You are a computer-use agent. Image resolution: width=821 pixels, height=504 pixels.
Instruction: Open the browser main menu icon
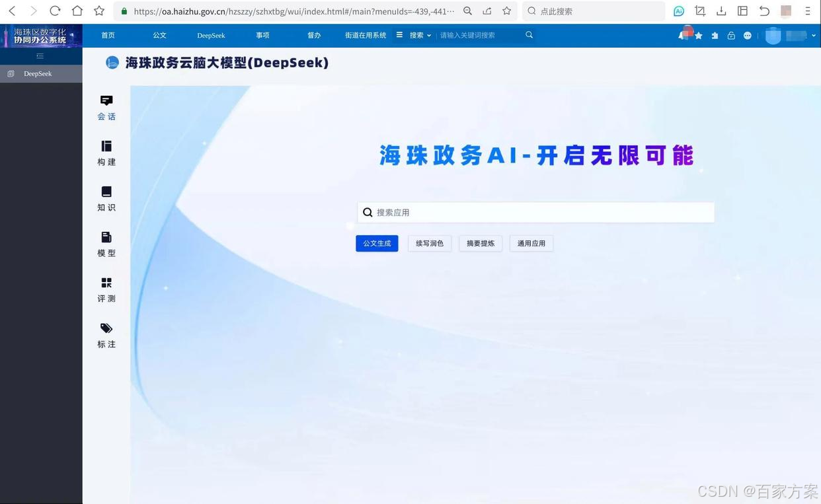[x=807, y=11]
